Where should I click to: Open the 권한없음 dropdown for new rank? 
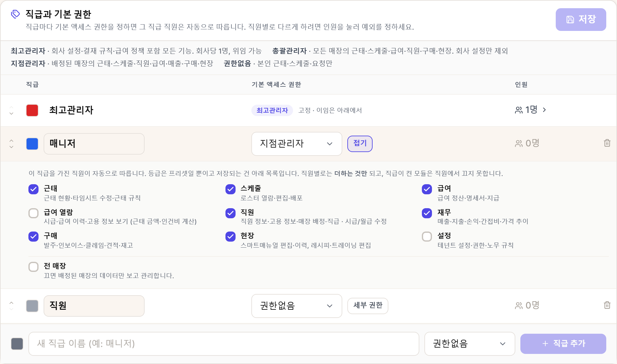point(470,344)
